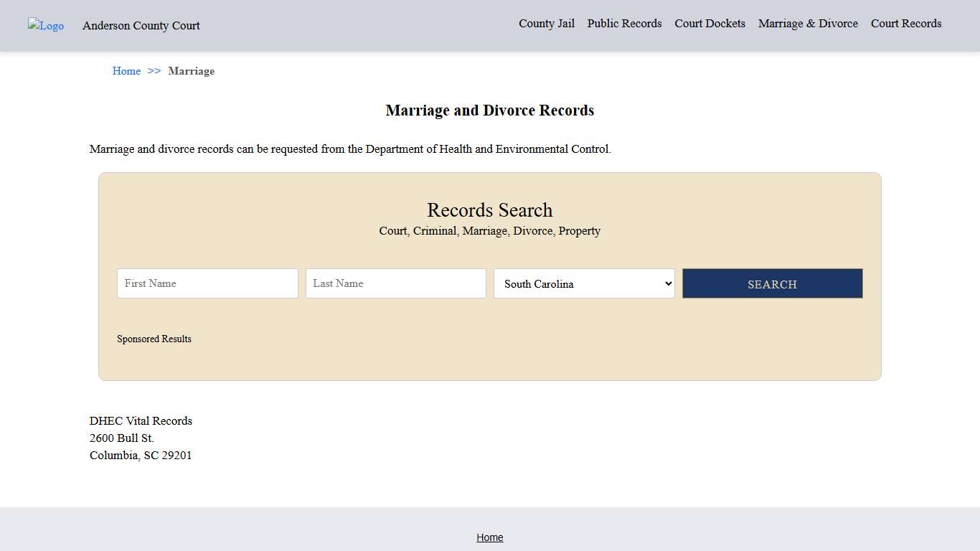
Task: Open Court Dockets from the navigation bar
Action: click(x=710, y=23)
